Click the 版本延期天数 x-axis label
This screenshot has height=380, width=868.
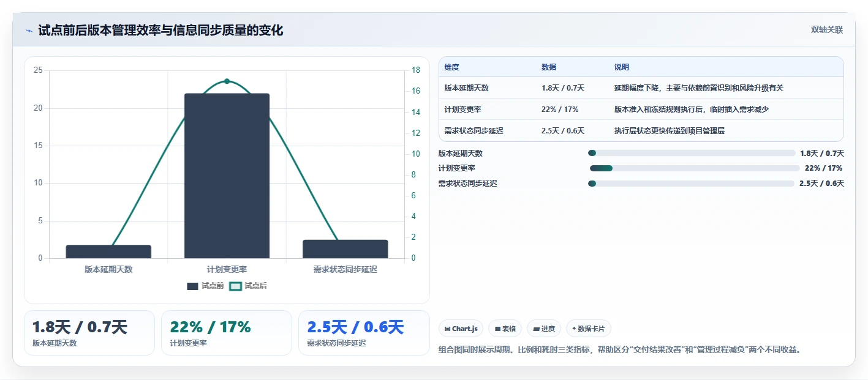point(108,269)
